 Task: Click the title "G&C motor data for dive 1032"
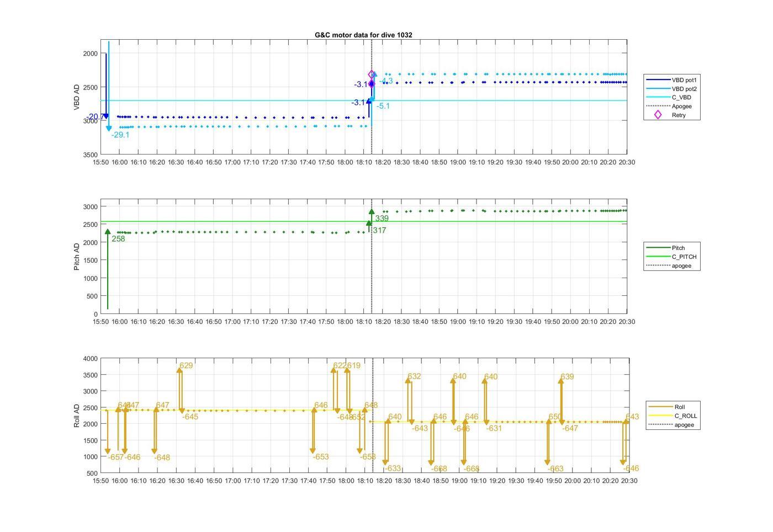coord(363,35)
